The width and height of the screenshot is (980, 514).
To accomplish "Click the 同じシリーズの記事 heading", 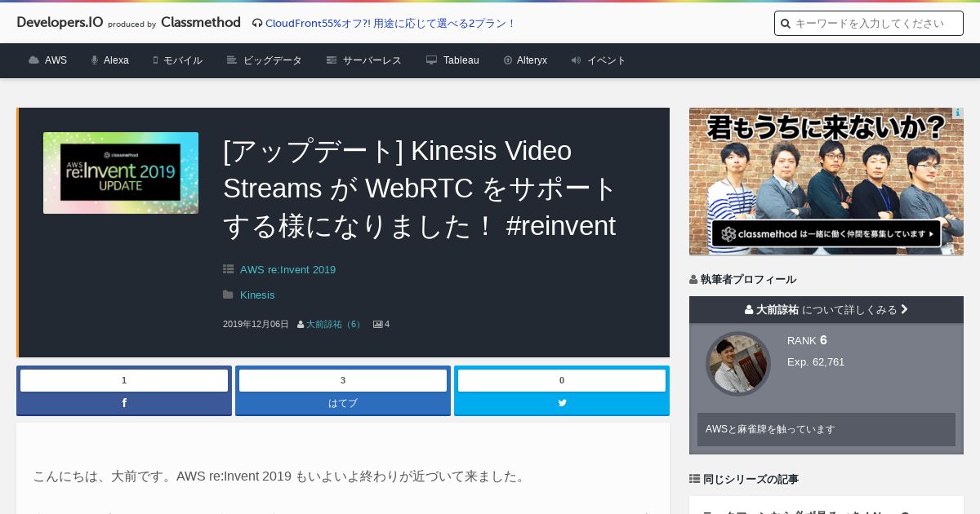I will 751,479.
